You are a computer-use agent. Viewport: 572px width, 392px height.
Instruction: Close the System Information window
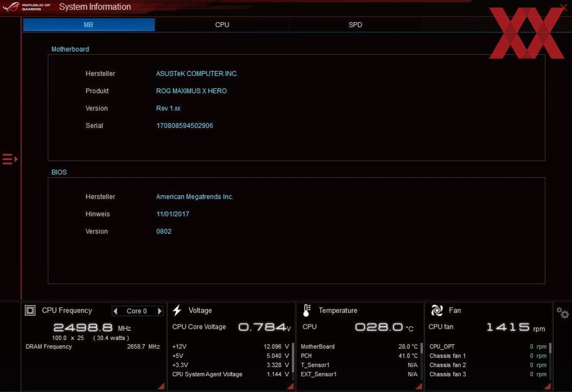click(x=564, y=7)
